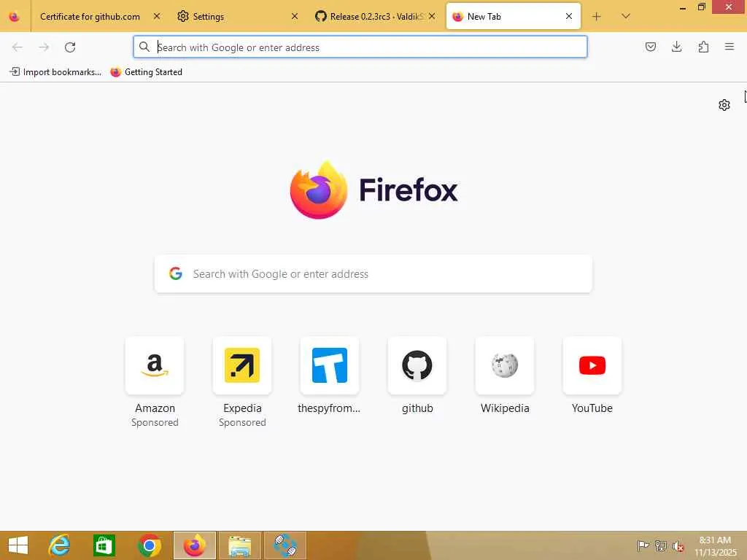Select the New Tab tab
Image resolution: width=747 pixels, height=560 pixels.
pos(513,17)
